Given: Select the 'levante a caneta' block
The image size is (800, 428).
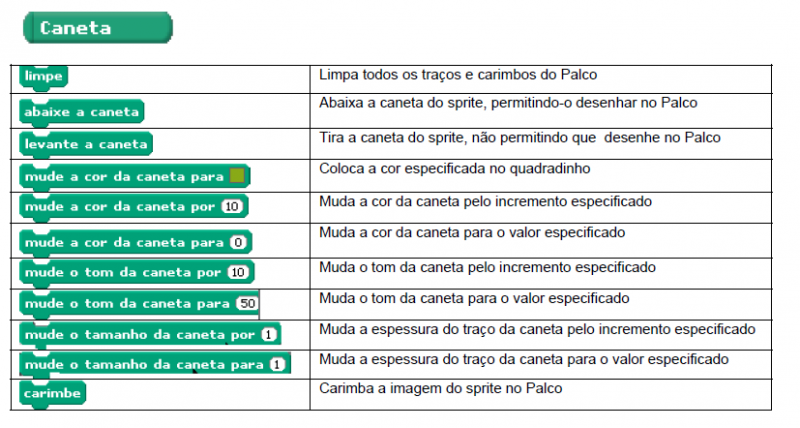Looking at the screenshot, I should point(86,144).
